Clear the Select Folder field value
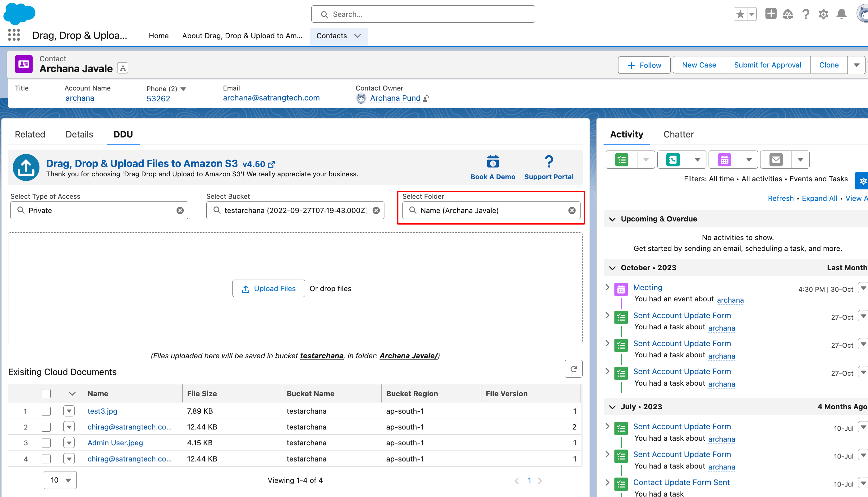This screenshot has width=868, height=497. [572, 211]
